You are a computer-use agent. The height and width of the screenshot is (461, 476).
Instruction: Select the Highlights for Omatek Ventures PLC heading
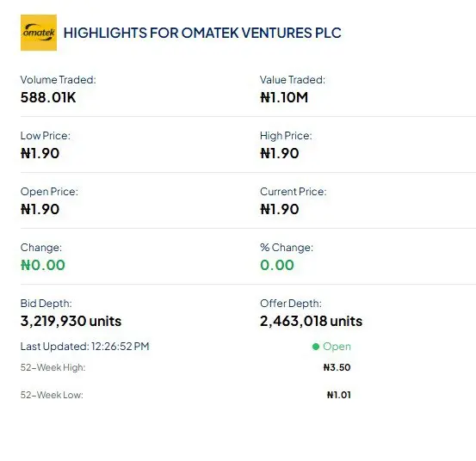click(x=202, y=33)
